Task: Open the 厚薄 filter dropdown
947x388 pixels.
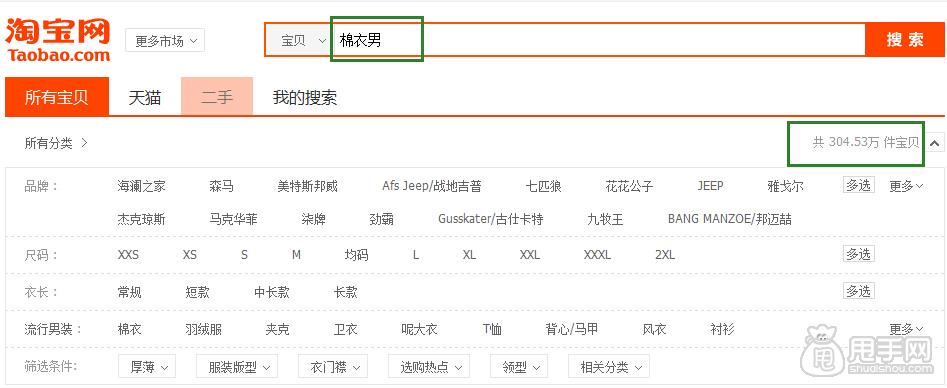Action: 147,366
